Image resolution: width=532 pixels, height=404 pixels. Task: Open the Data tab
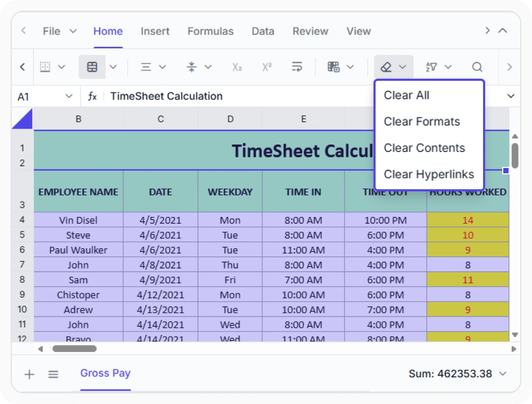(263, 31)
